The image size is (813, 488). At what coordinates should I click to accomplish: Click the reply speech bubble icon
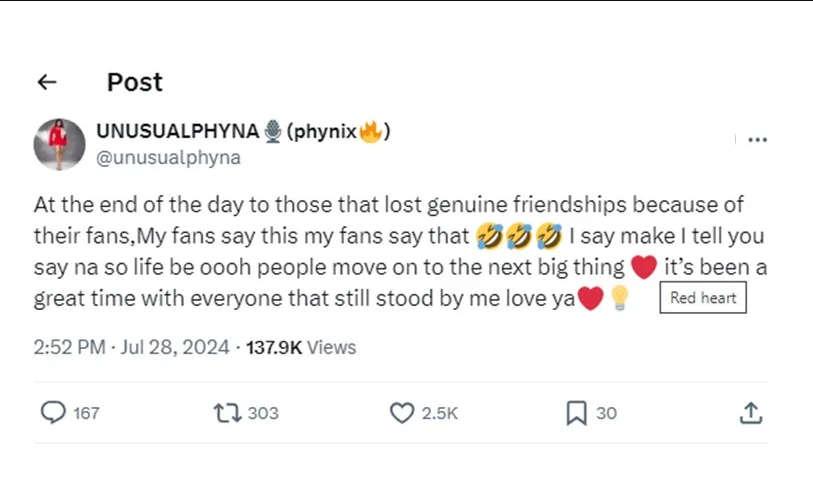pos(53,413)
